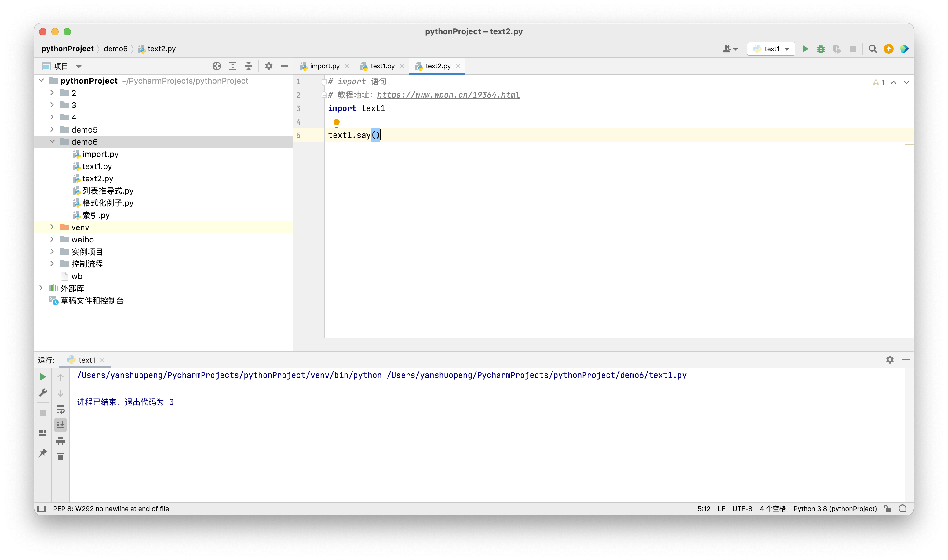The height and width of the screenshot is (560, 948).
Task: Click the text1.py path in console
Action: (537, 375)
